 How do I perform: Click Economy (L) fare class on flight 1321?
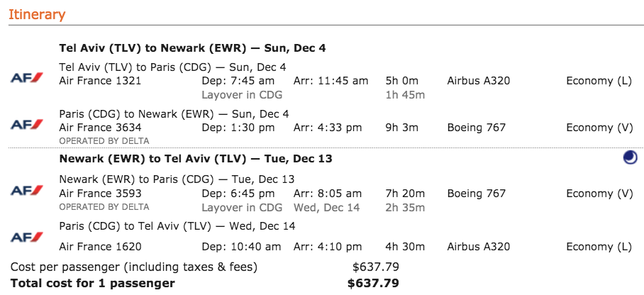point(599,81)
